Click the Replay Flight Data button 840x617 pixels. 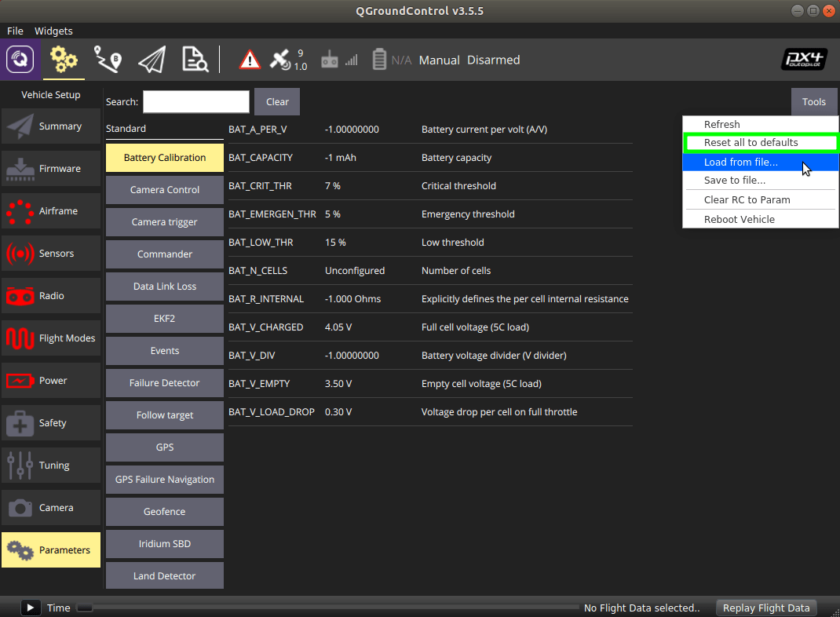coord(766,608)
